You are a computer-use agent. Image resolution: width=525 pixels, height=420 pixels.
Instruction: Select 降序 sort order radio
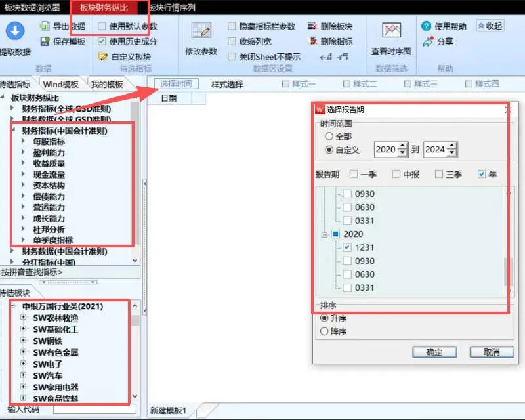tap(324, 331)
